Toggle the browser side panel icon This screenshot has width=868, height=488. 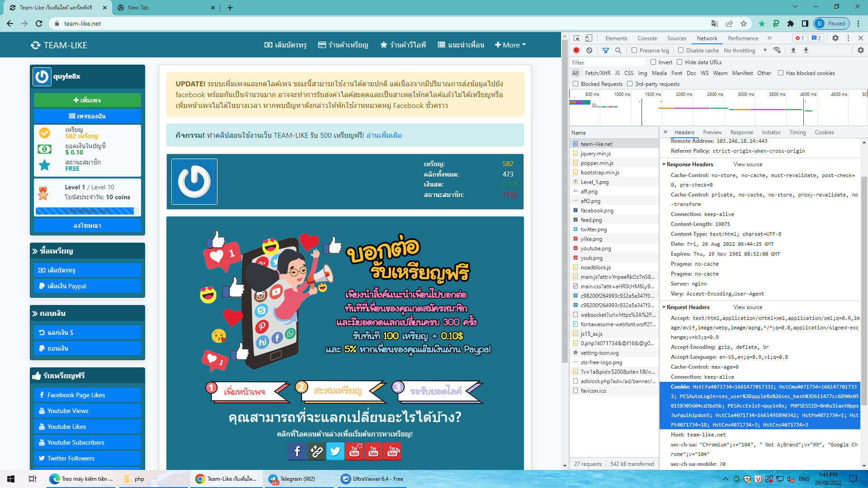click(x=805, y=23)
